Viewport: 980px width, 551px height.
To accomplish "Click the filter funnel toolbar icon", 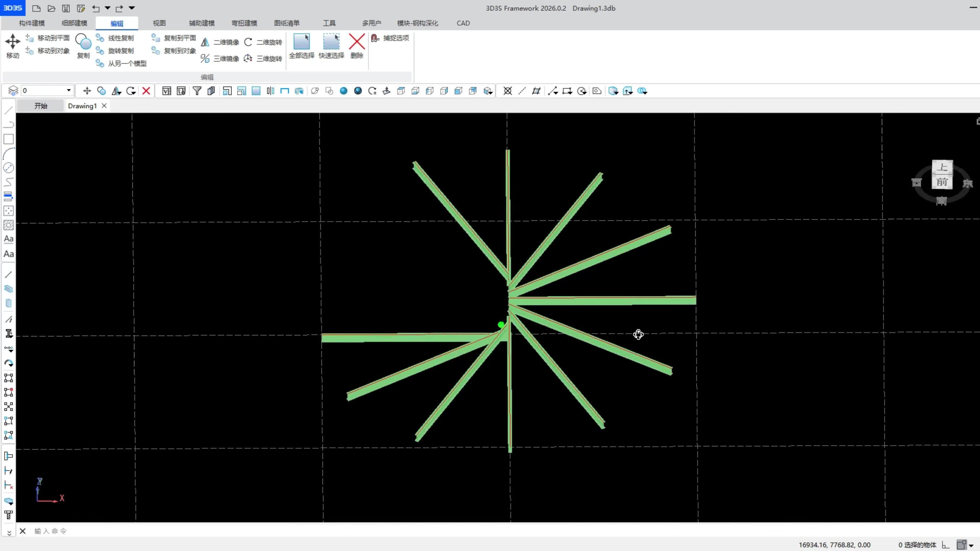I will [197, 91].
